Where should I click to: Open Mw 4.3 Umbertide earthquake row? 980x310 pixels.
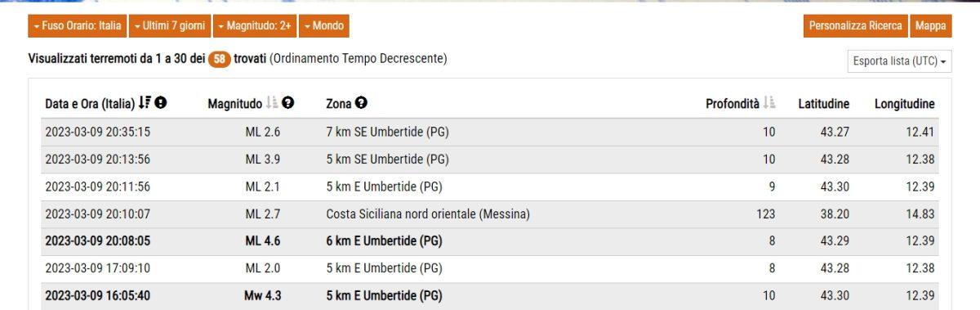click(x=489, y=296)
